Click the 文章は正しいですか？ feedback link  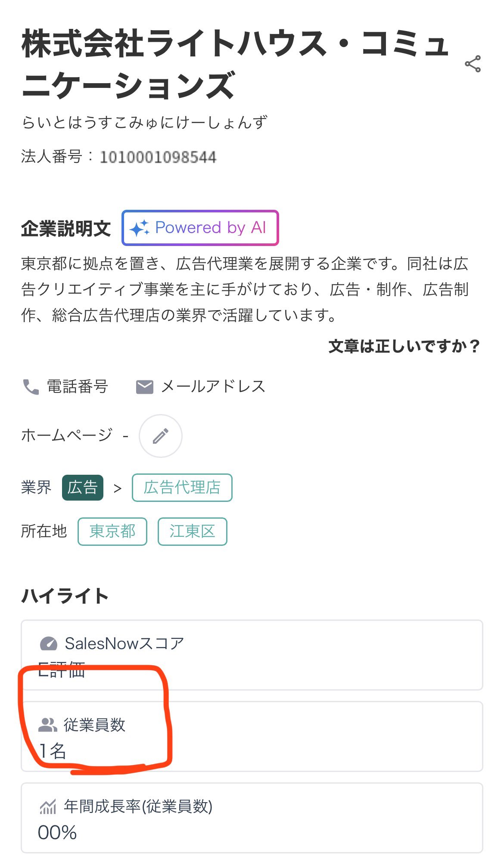coord(404,346)
